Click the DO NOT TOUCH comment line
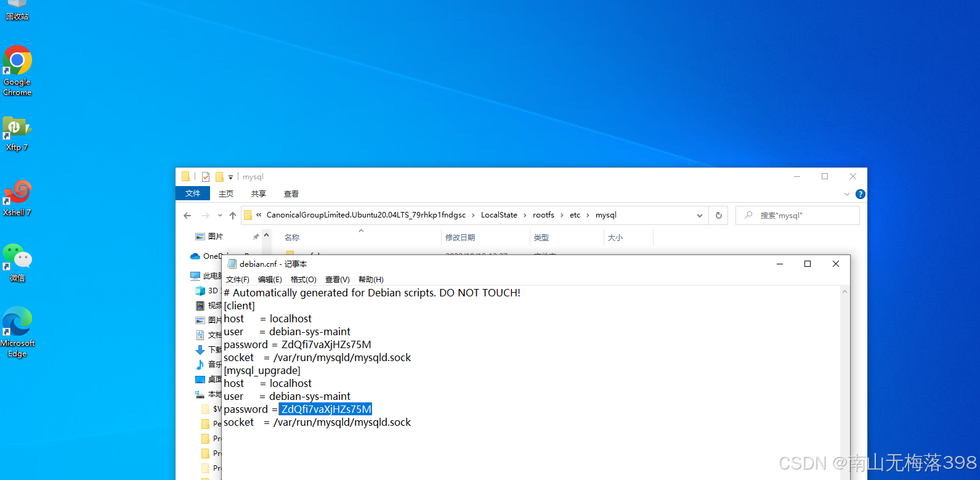This screenshot has height=480, width=980. (372, 293)
